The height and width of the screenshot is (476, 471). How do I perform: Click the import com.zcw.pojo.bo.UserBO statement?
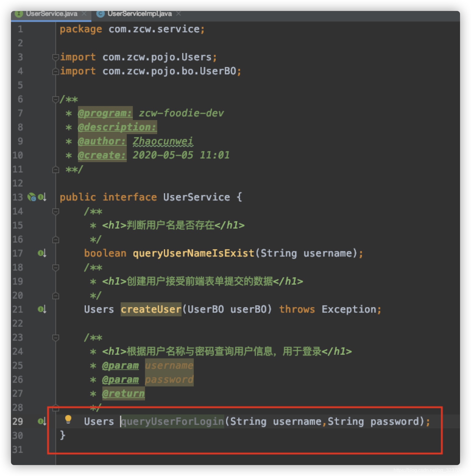pyautogui.click(x=151, y=71)
